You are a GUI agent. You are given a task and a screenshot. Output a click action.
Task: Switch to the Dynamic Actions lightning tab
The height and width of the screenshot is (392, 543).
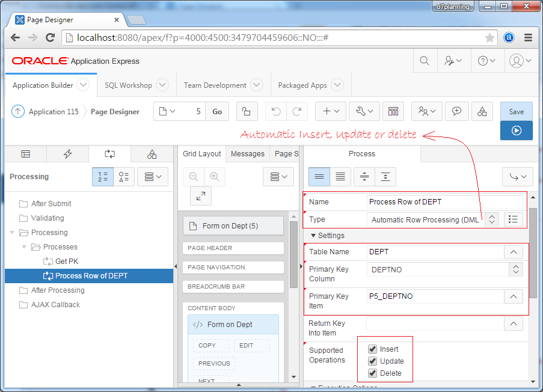point(67,154)
